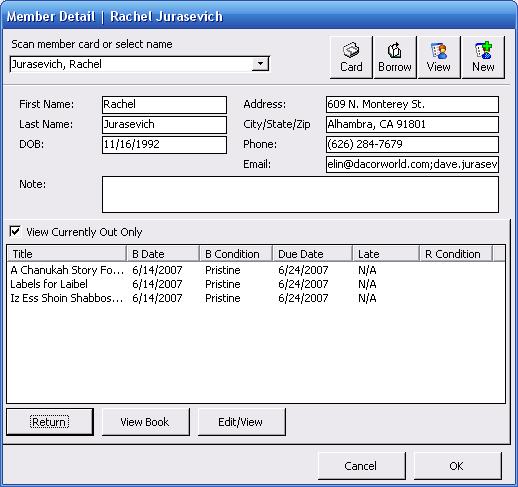This screenshot has width=518, height=487.
Task: Click the Edit/View button
Action: click(x=241, y=422)
